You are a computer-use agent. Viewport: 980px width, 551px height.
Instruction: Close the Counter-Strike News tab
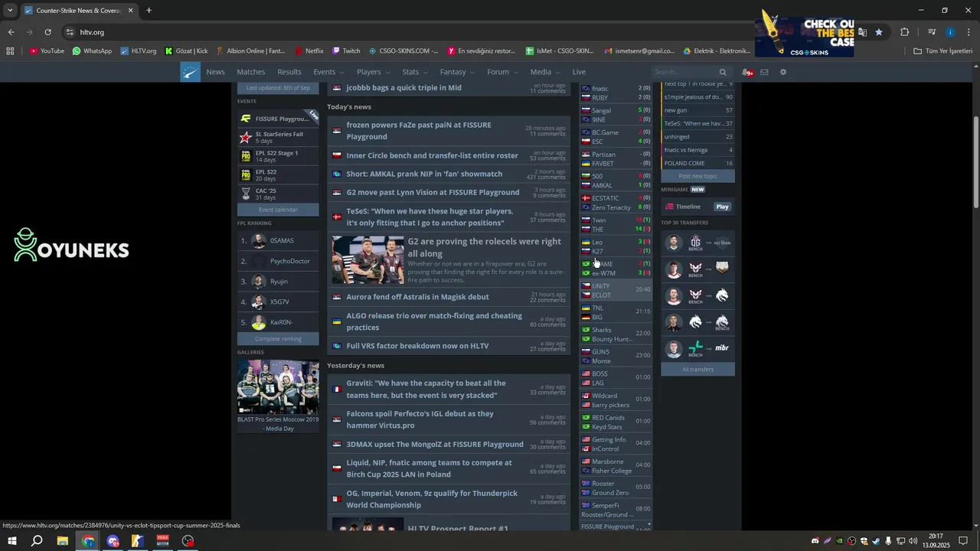coord(130,11)
